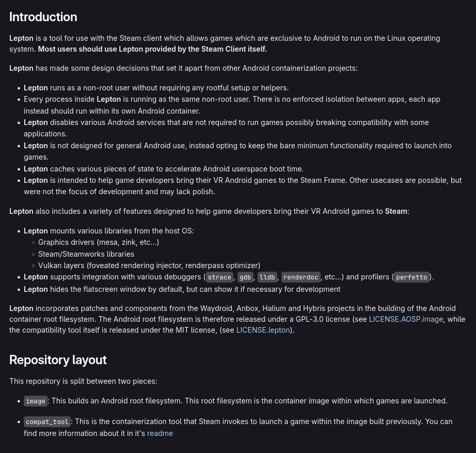This screenshot has width=476, height=453.
Task: Click the image code label
Action: point(36,401)
